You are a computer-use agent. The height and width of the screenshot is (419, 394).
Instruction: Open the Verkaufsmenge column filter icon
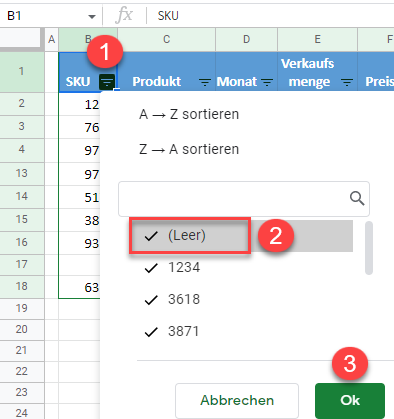(x=347, y=82)
